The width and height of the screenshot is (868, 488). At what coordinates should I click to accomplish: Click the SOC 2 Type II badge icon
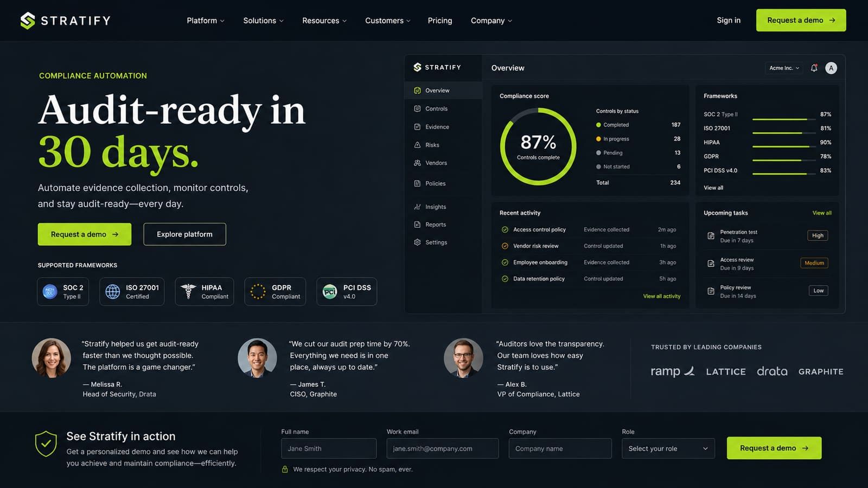click(x=50, y=292)
